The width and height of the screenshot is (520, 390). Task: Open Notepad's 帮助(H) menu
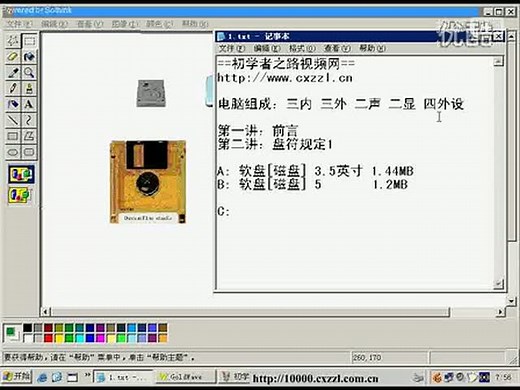(x=372, y=48)
